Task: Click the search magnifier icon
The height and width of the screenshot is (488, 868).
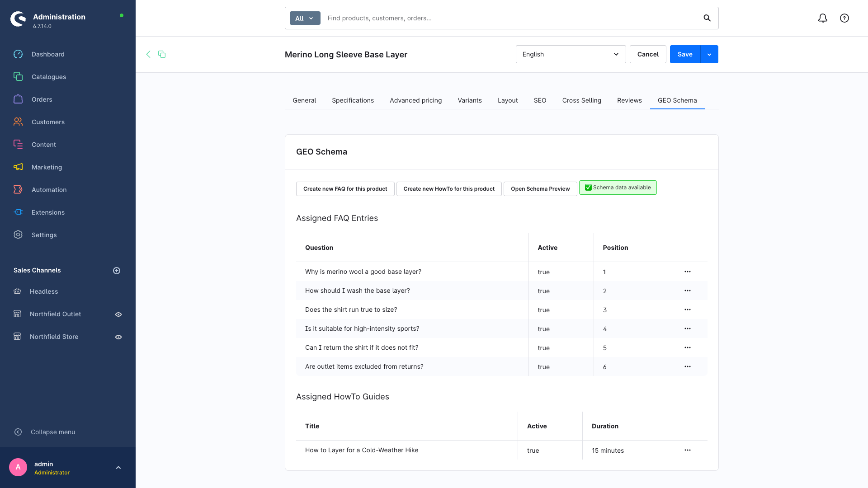Action: 707,18
